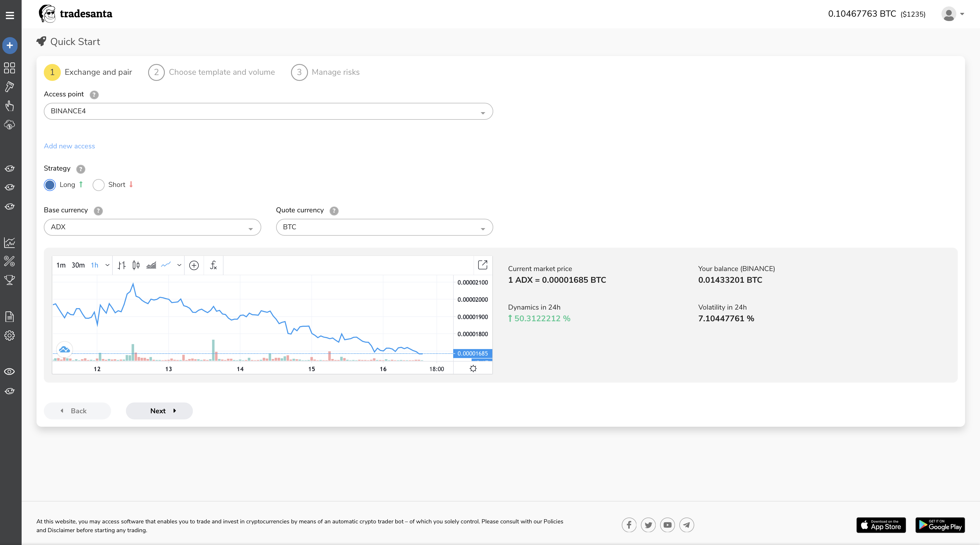Click the 18:00 label on chart time axis

(x=436, y=369)
